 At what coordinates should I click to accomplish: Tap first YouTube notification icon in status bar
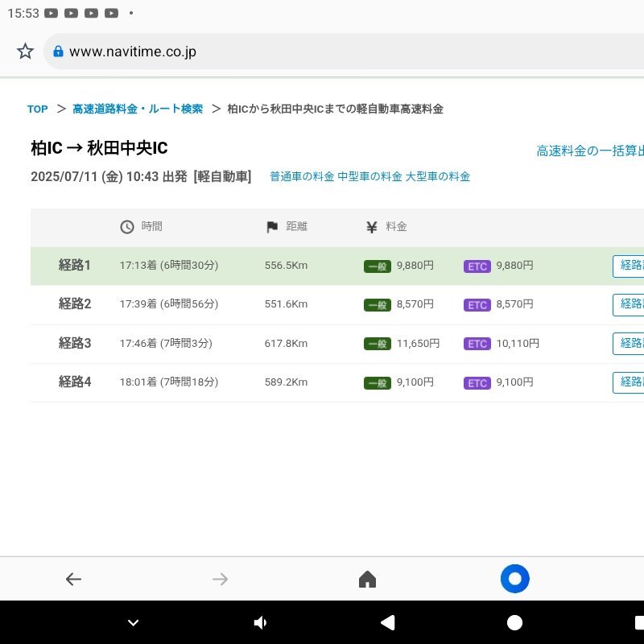51,13
